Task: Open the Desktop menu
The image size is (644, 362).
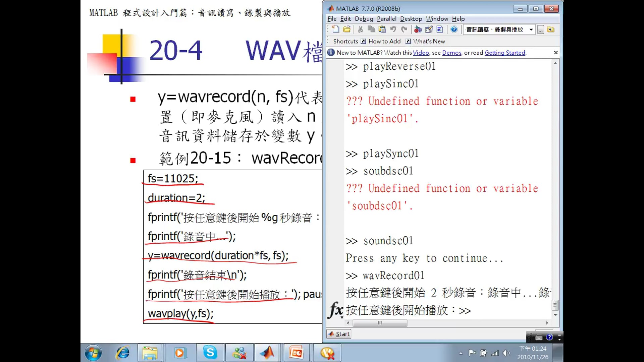Action: [x=411, y=19]
